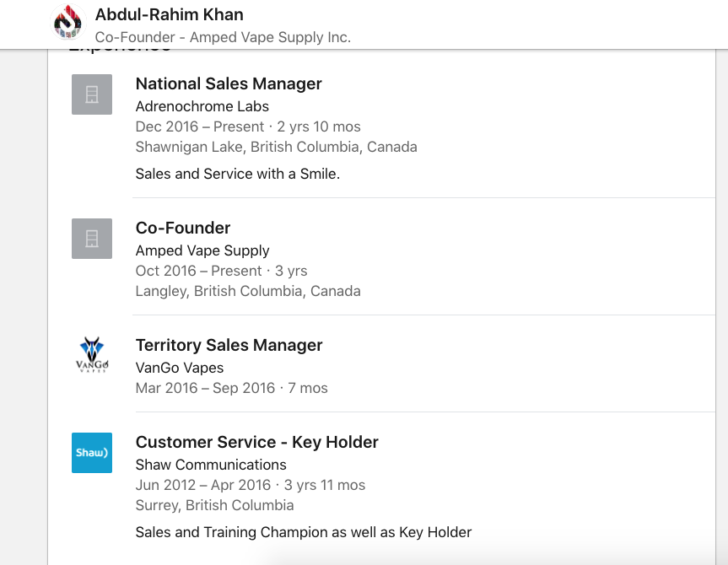Select the Amped Vape Supply company name
728x565 pixels.
pos(202,250)
